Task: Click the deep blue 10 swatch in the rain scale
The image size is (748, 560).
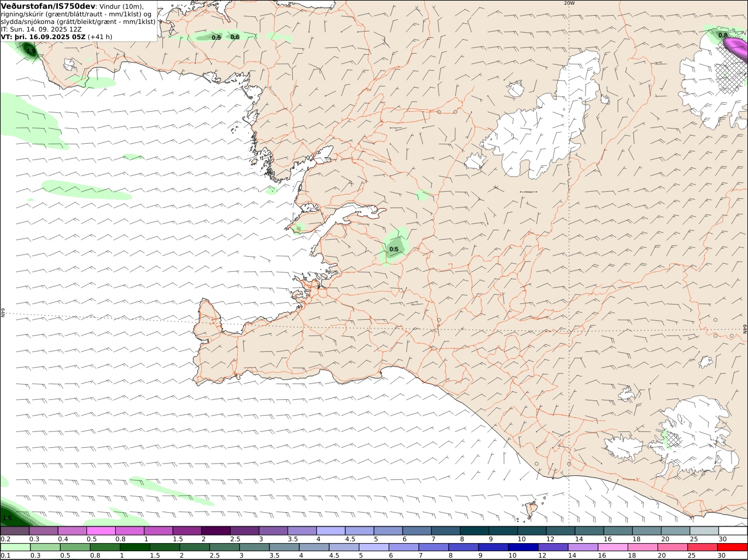Action: pos(524,547)
